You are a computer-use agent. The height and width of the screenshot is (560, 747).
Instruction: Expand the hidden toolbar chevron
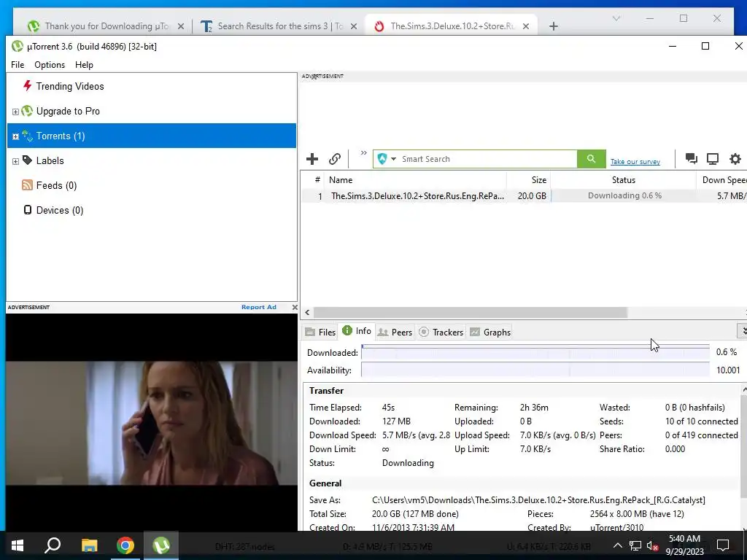click(x=363, y=153)
